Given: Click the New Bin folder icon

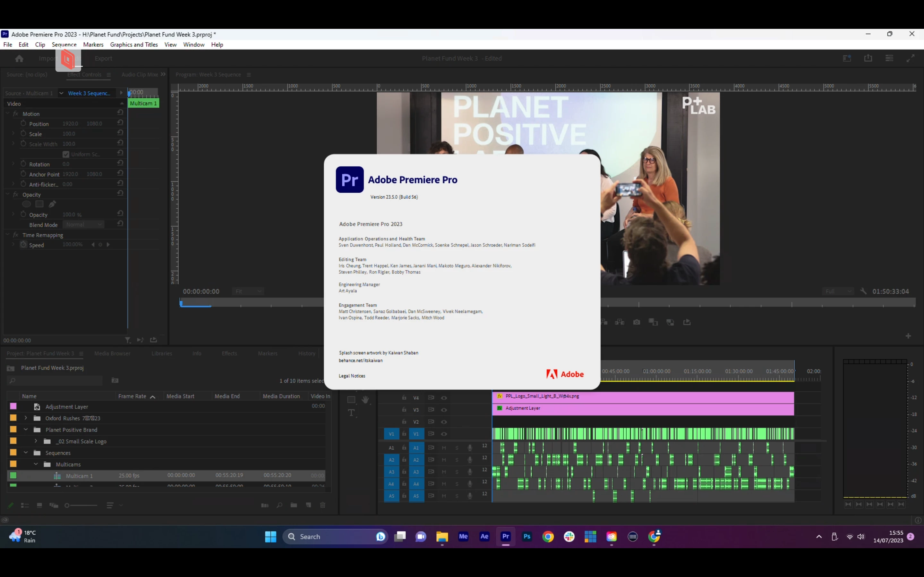Looking at the screenshot, I should point(294,505).
